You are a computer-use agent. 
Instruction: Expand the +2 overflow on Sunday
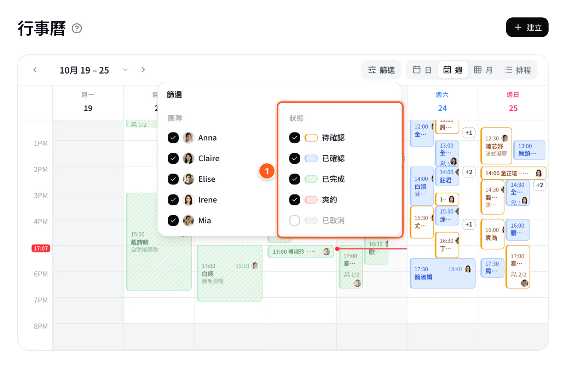(x=539, y=185)
